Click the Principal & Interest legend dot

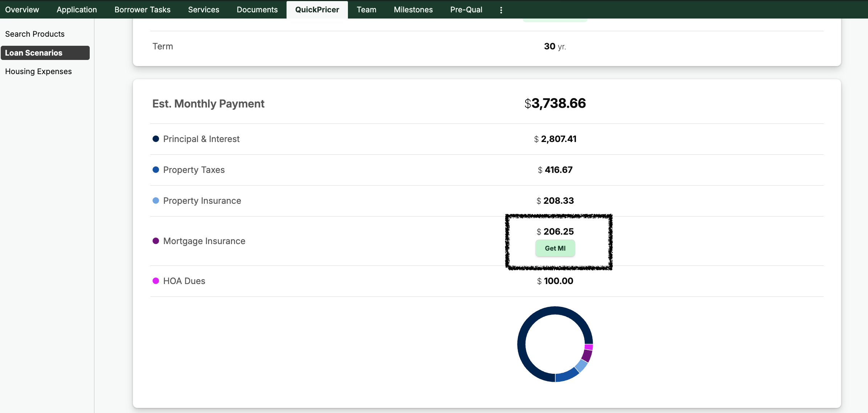point(156,139)
